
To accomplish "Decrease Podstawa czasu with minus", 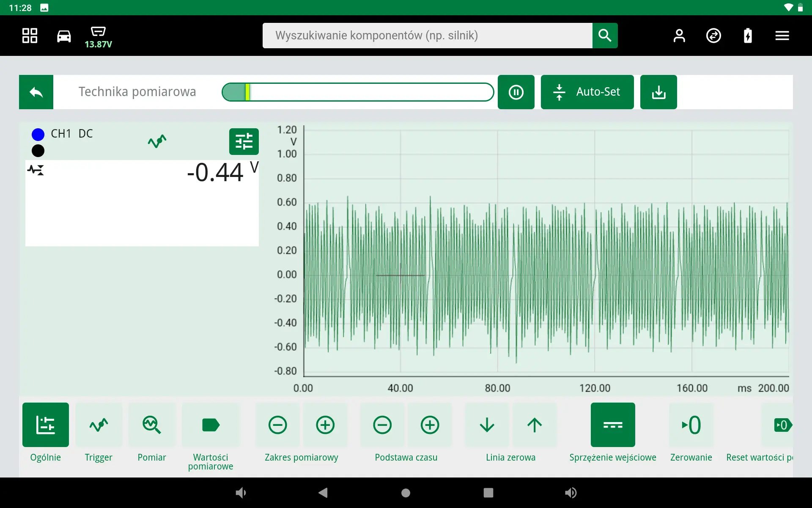I will 382,425.
